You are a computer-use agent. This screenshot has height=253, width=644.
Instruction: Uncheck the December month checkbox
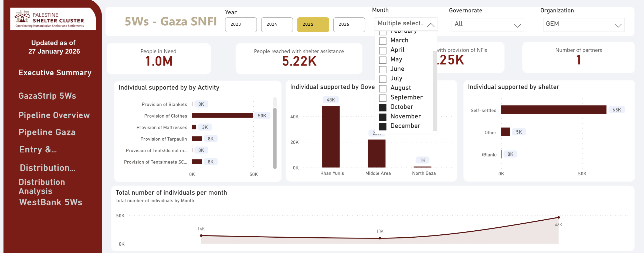click(383, 126)
